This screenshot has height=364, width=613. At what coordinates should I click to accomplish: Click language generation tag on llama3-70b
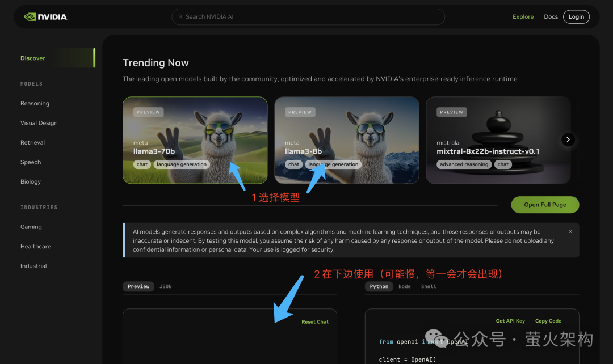(x=182, y=164)
